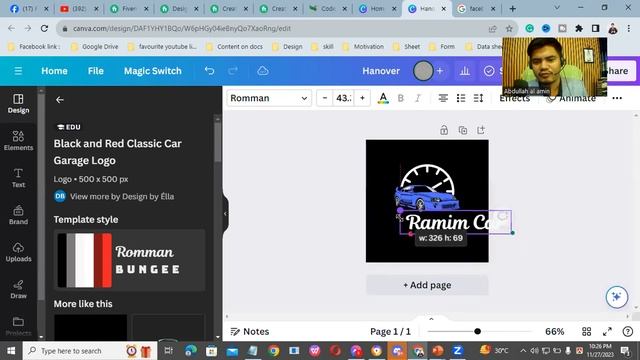
Task: Open the first More like this thumbnail
Action: 90,327
